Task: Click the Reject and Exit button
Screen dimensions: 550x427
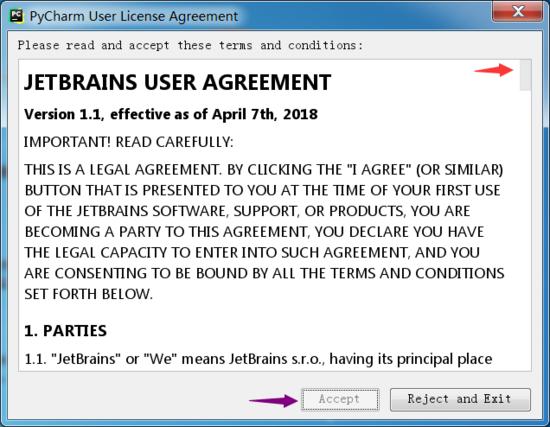Action: coord(460,399)
